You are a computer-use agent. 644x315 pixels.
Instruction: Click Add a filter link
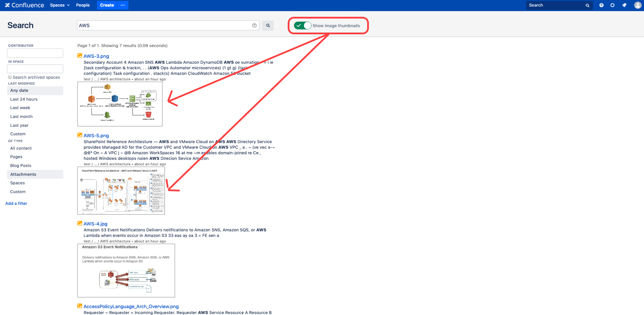[x=16, y=203]
